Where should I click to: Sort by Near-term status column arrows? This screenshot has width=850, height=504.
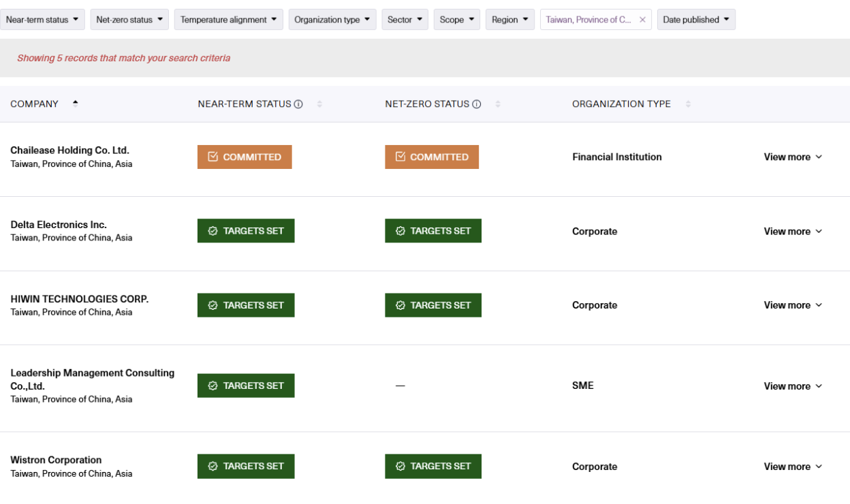[319, 104]
